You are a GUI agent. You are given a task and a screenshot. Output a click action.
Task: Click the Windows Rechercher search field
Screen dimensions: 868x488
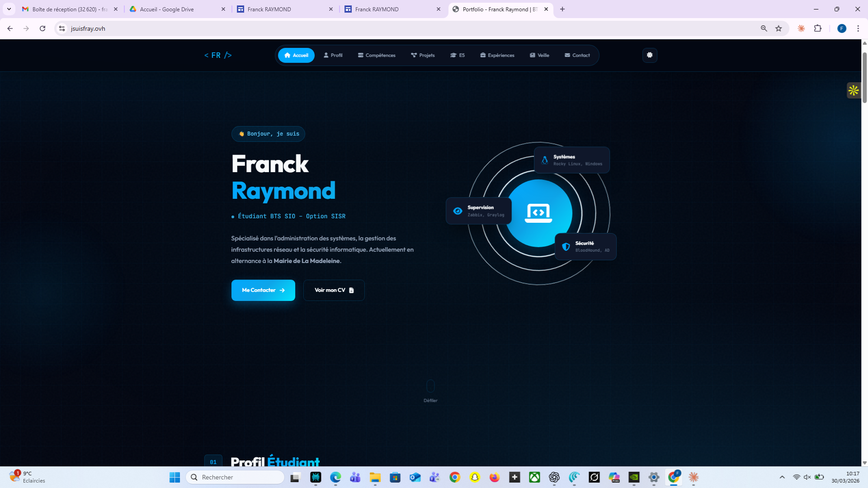point(235,477)
